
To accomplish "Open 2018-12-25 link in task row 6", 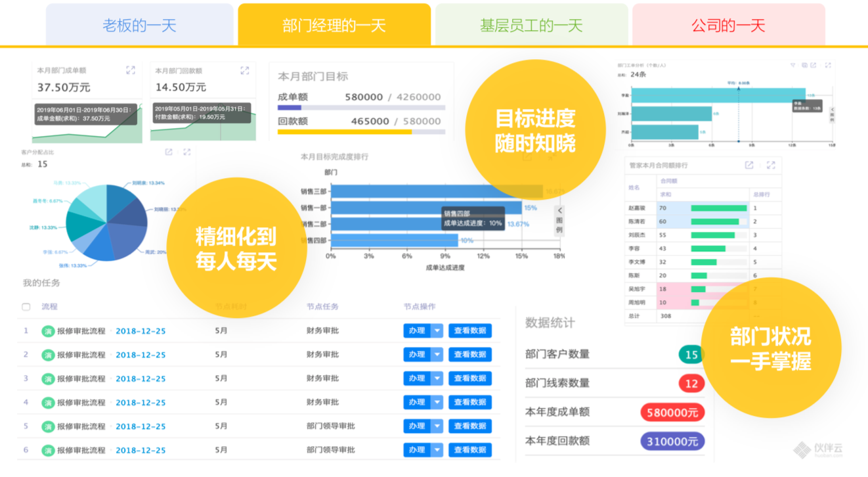I will coord(141,450).
